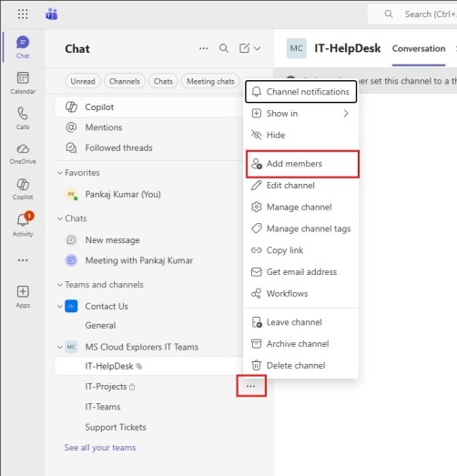This screenshot has width=457, height=476.
Task: Click the Microsoft Teams logo icon
Action: pos(51,14)
